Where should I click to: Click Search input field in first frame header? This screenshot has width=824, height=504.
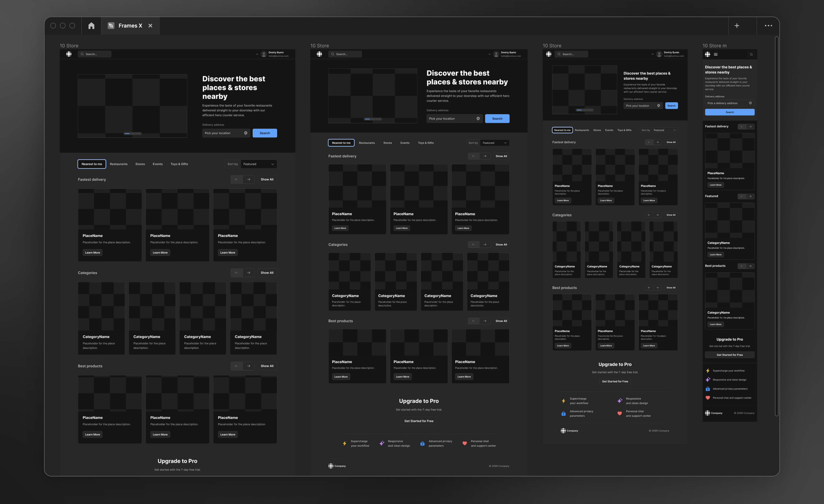tap(95, 54)
